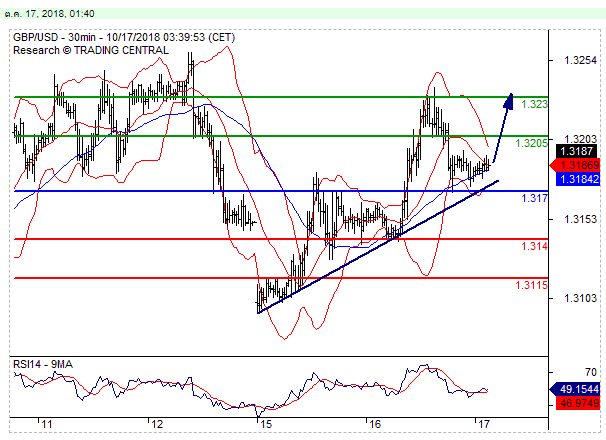Screen dimensions: 606x440
Task: Click the red 46.9749 RSI MA tag
Action: [x=578, y=403]
